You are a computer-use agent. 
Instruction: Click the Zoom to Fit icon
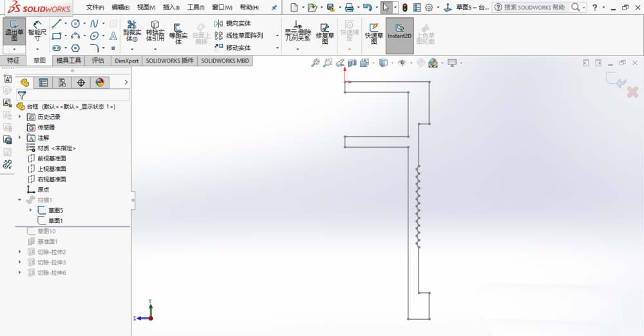click(315, 63)
